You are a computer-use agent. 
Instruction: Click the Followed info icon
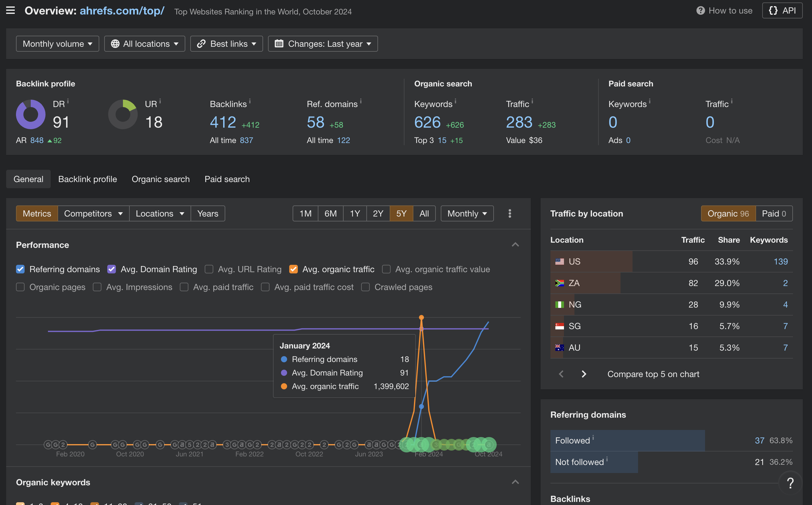593,438
